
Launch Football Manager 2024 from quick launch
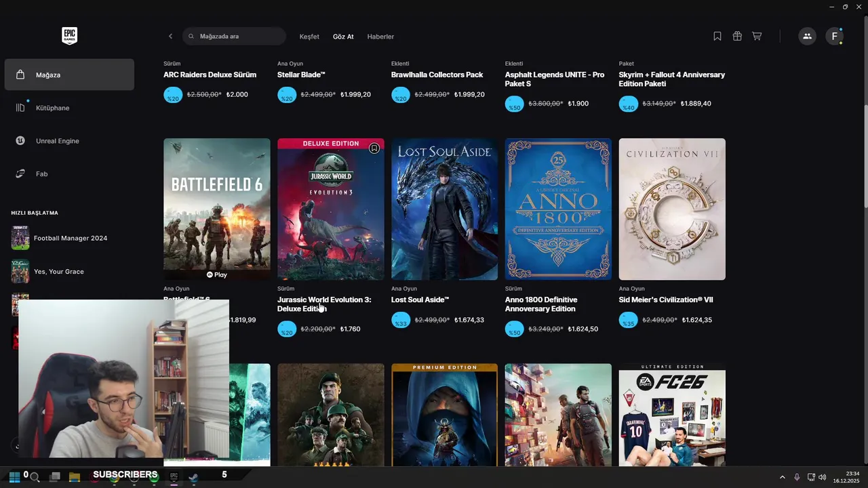pyautogui.click(x=69, y=238)
